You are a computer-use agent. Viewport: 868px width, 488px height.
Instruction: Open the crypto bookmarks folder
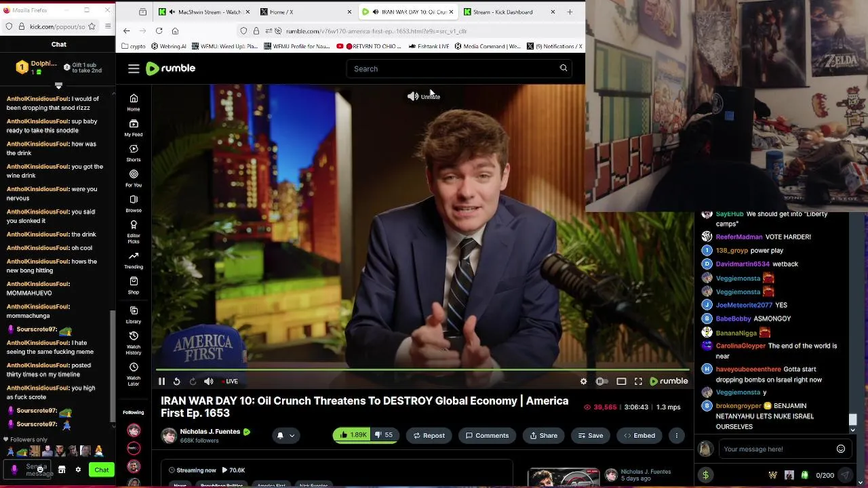pos(133,46)
